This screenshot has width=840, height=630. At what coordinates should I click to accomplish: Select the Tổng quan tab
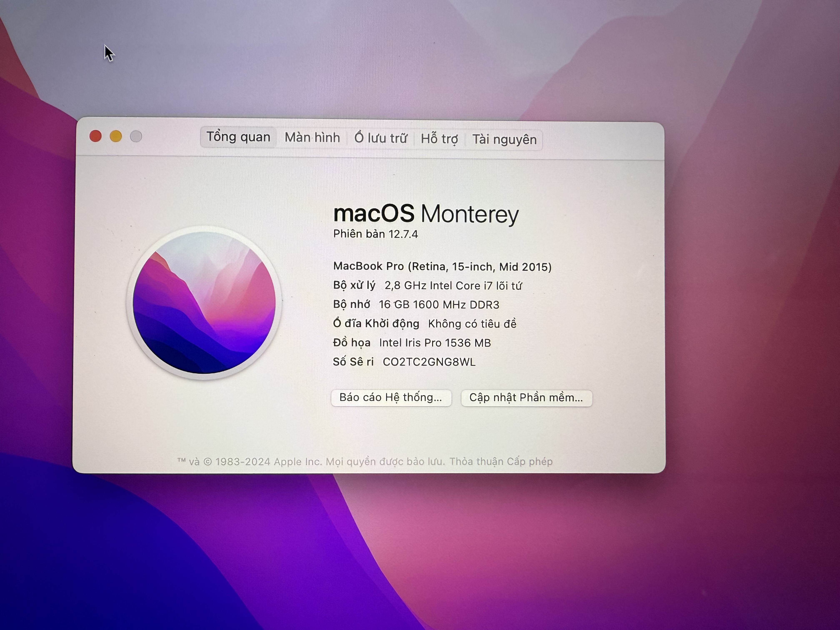coord(238,137)
